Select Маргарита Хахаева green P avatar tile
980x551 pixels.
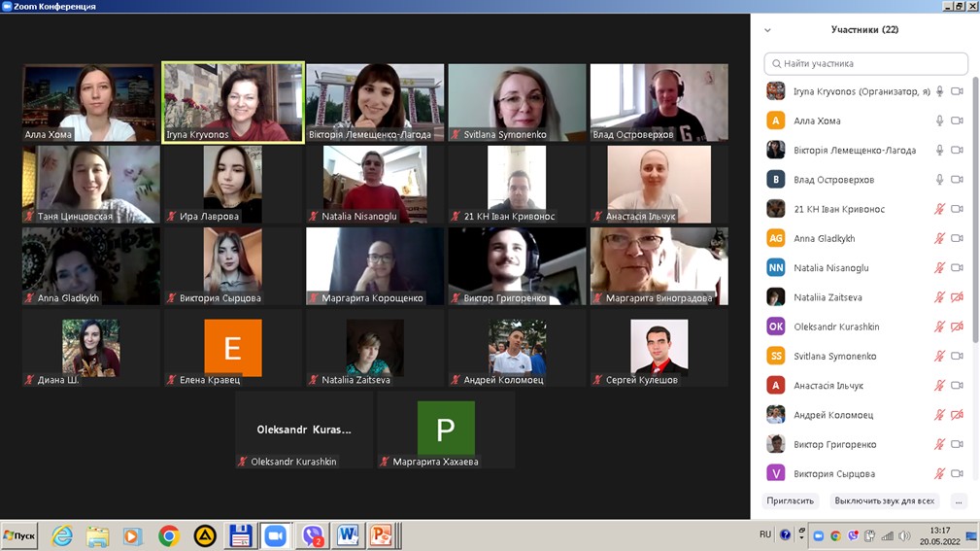pyautogui.click(x=446, y=430)
